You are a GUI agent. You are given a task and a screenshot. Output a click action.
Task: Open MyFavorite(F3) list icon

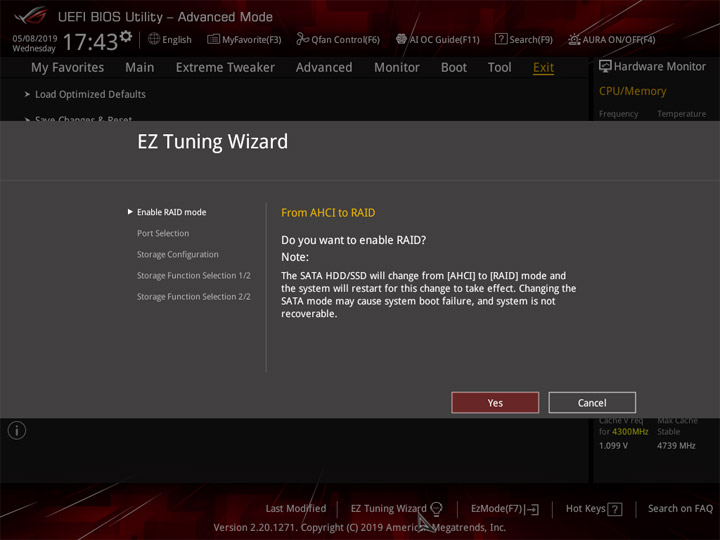pyautogui.click(x=213, y=39)
